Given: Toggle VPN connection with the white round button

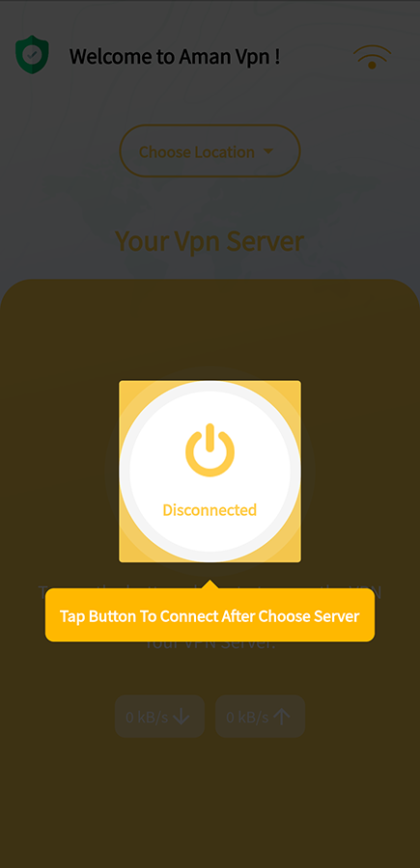Looking at the screenshot, I should 210,472.
